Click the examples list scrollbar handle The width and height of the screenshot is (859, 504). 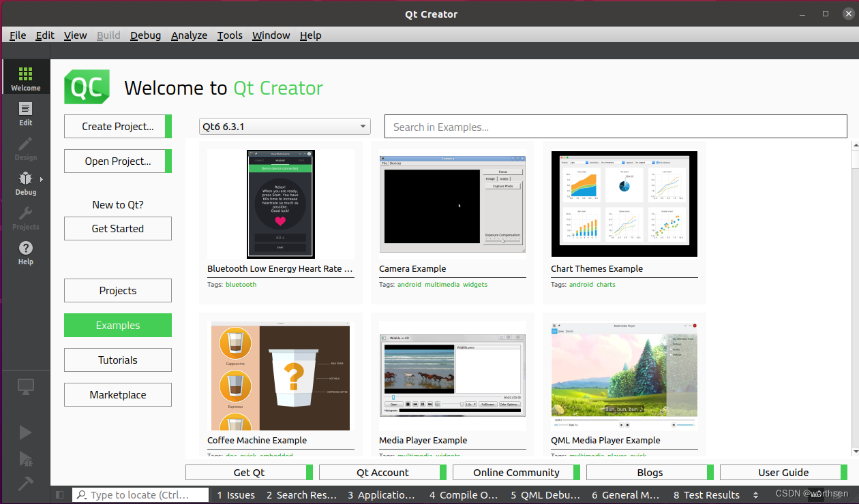coord(856,159)
